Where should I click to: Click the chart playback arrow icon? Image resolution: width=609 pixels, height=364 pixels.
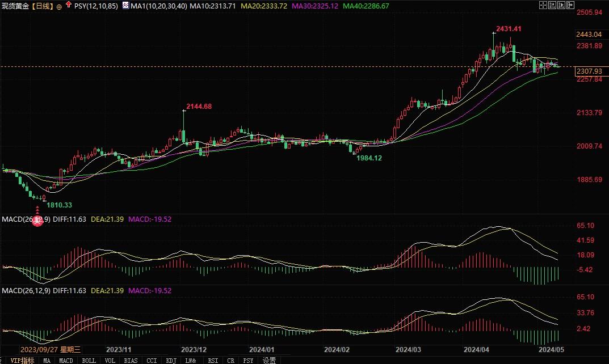click(x=562, y=5)
